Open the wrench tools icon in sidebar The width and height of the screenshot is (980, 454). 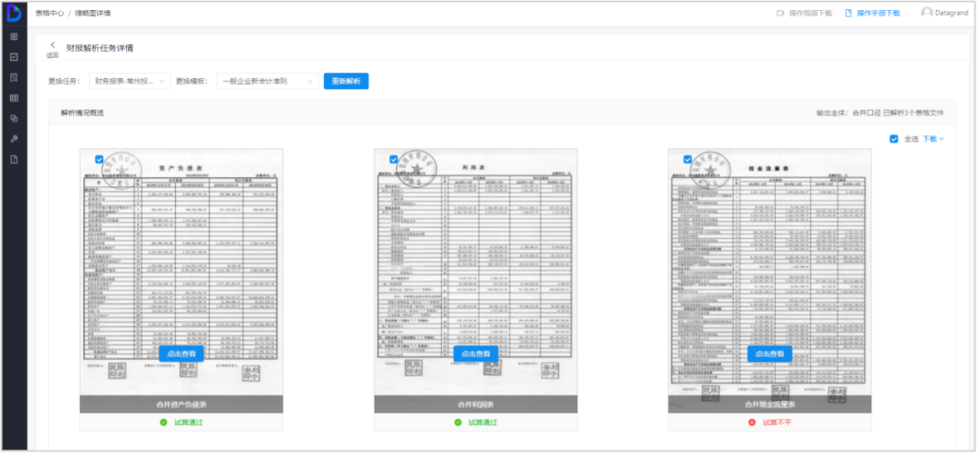pos(14,139)
